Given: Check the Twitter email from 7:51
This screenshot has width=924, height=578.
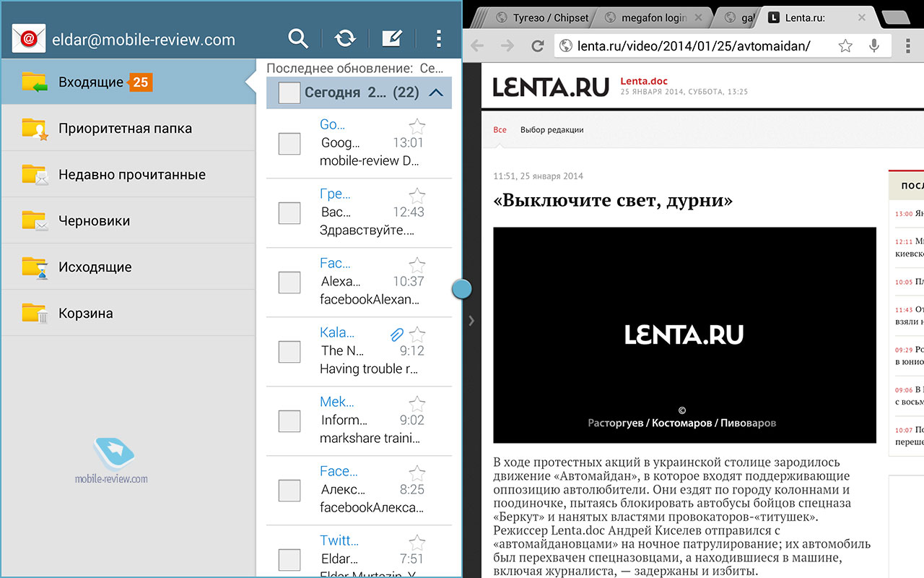Looking at the screenshot, I should [289, 560].
